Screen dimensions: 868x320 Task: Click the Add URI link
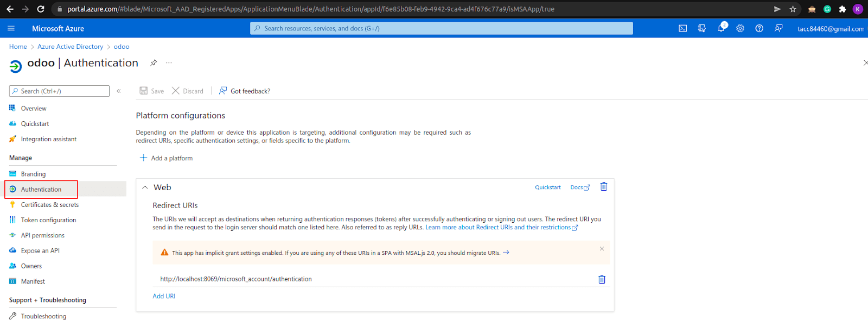click(164, 296)
